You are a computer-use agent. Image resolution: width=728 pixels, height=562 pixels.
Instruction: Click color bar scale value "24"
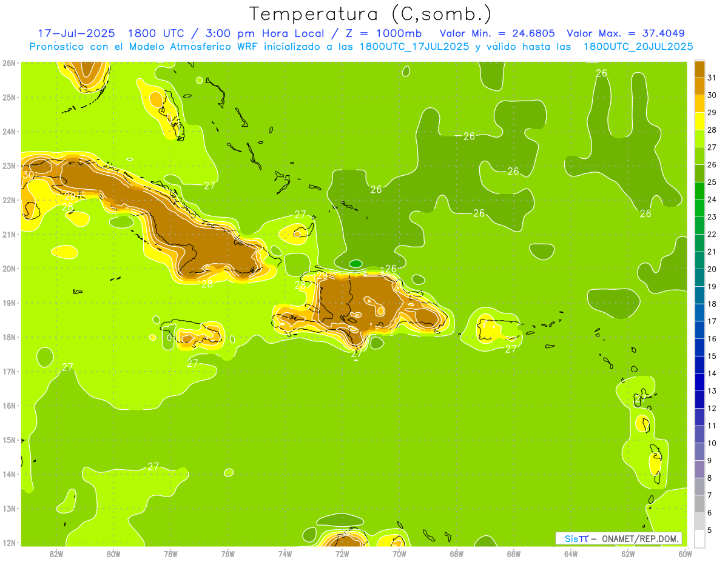(712, 199)
